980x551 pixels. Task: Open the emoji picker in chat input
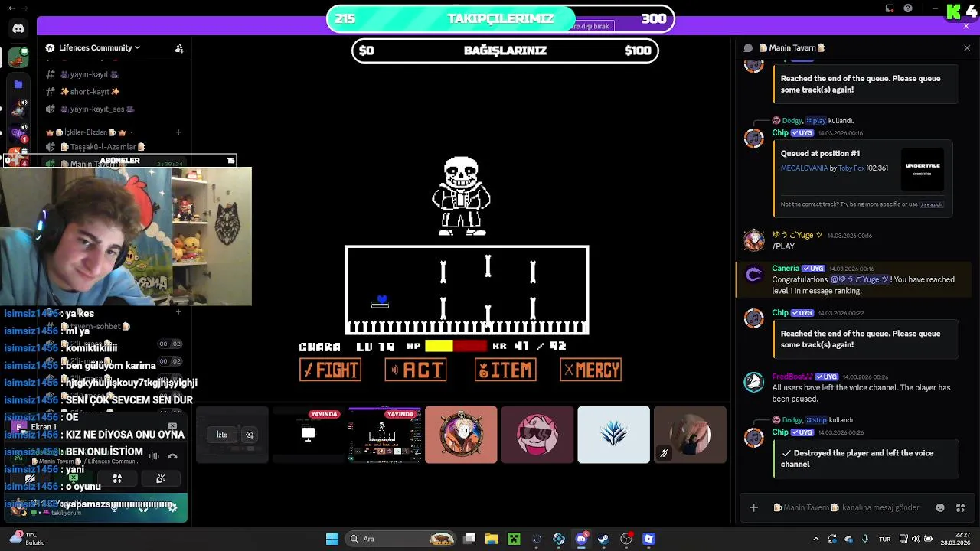[940, 507]
